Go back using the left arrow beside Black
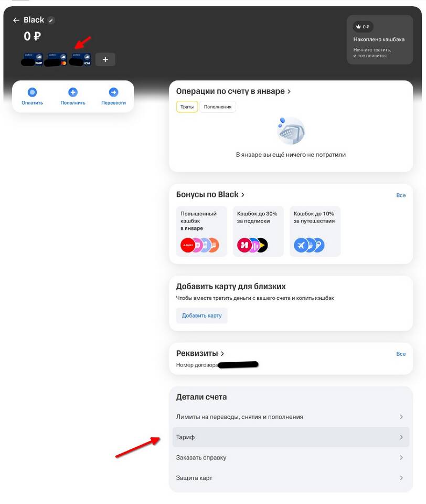 (x=16, y=20)
